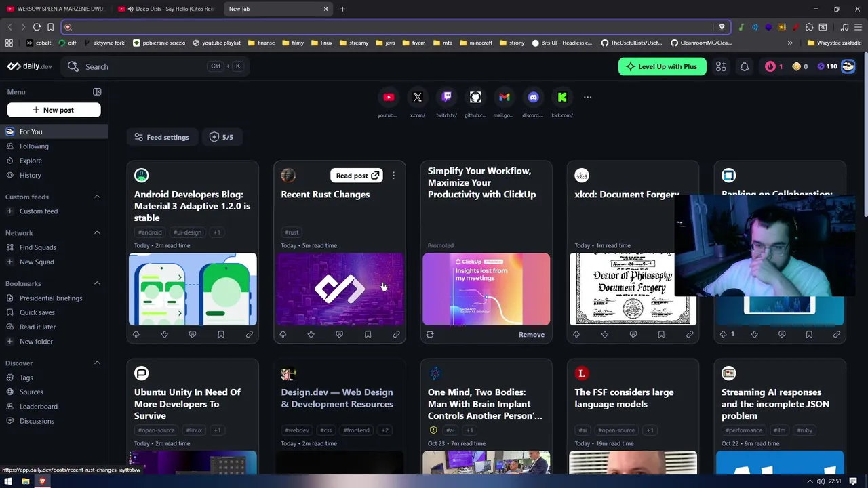Open Design.dev Web Design post title
This screenshot has height=488, width=868.
[337, 398]
